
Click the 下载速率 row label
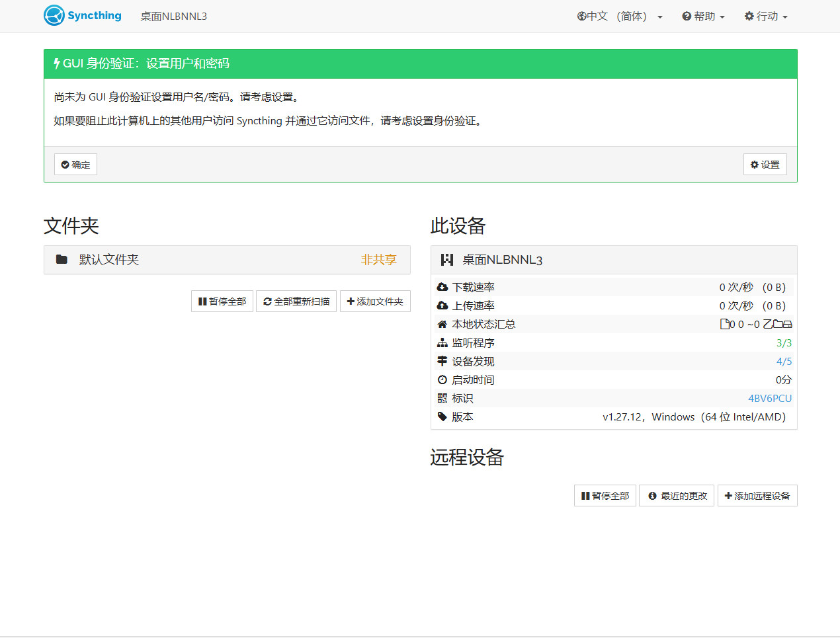pos(473,287)
